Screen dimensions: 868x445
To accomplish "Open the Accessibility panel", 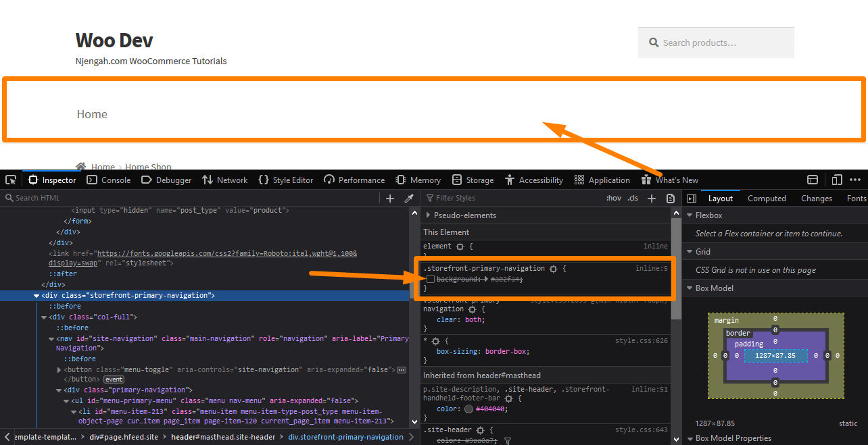I will tap(533, 180).
